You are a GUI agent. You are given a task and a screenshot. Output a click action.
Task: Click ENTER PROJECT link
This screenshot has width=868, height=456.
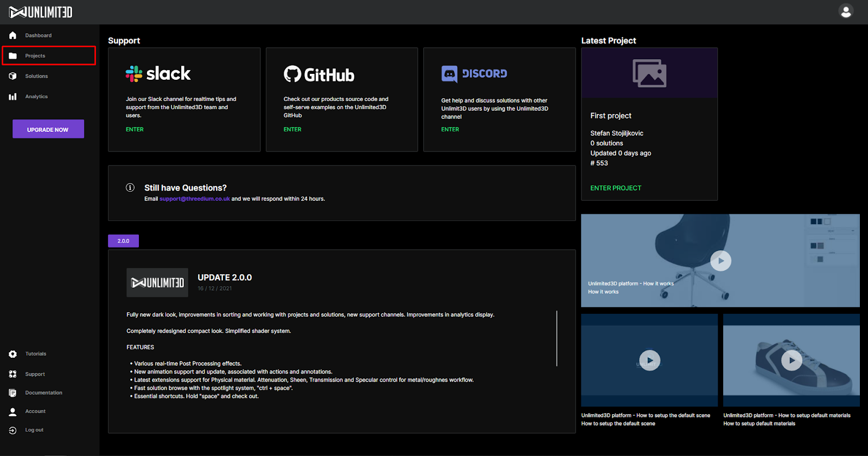[616, 188]
